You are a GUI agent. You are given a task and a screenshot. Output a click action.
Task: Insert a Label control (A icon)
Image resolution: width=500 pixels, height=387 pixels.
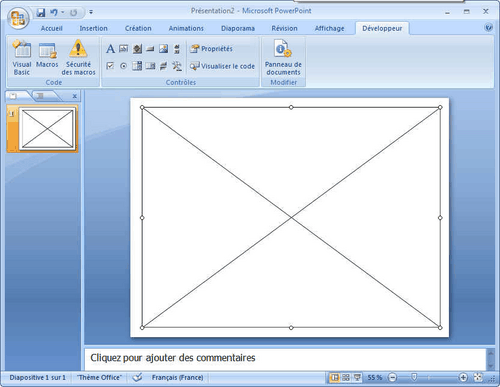[110, 49]
